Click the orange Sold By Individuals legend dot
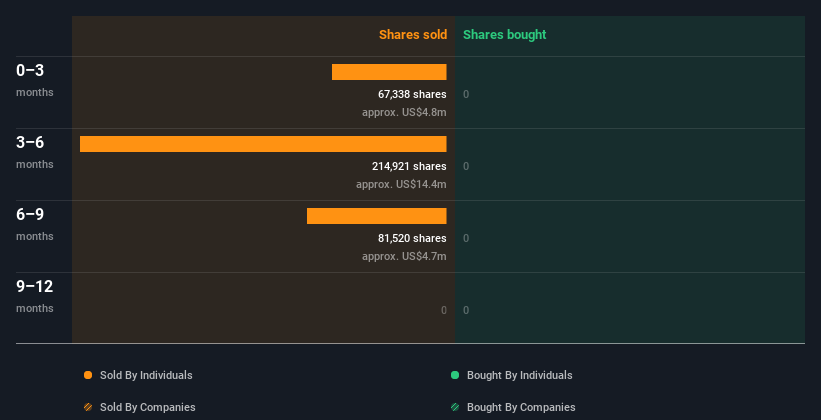The image size is (821, 420). coord(88,375)
